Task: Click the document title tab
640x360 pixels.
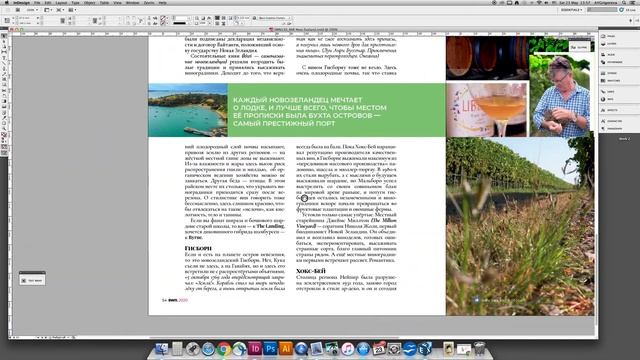Action: point(304,29)
